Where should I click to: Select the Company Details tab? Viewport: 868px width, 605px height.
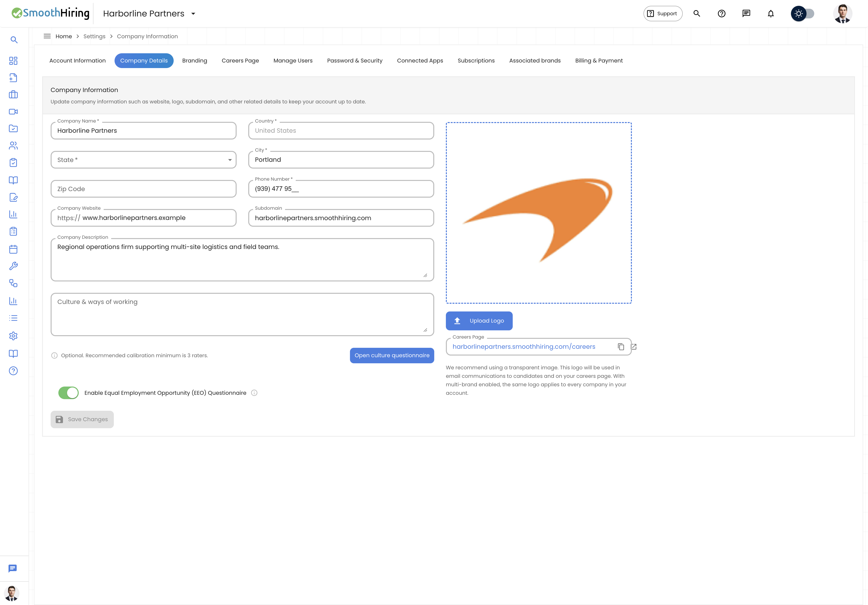pyautogui.click(x=144, y=61)
